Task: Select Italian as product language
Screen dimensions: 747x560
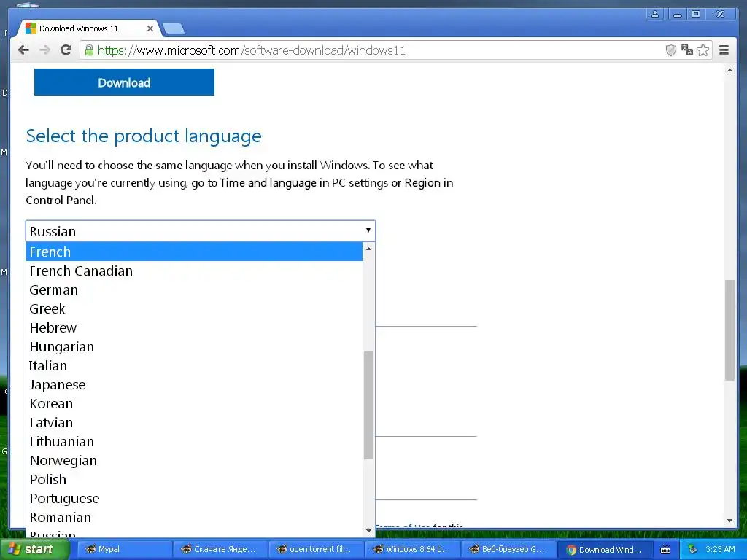Action: (x=194, y=366)
